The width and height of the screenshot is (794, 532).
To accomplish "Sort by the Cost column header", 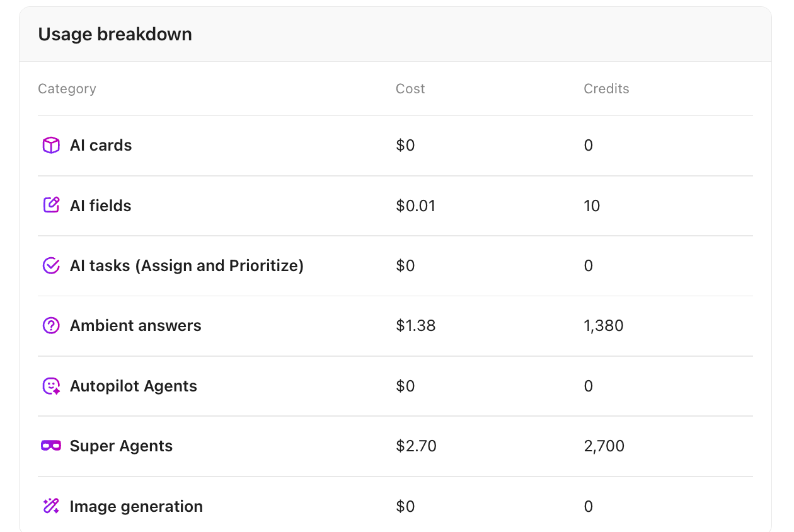I will tap(410, 89).
